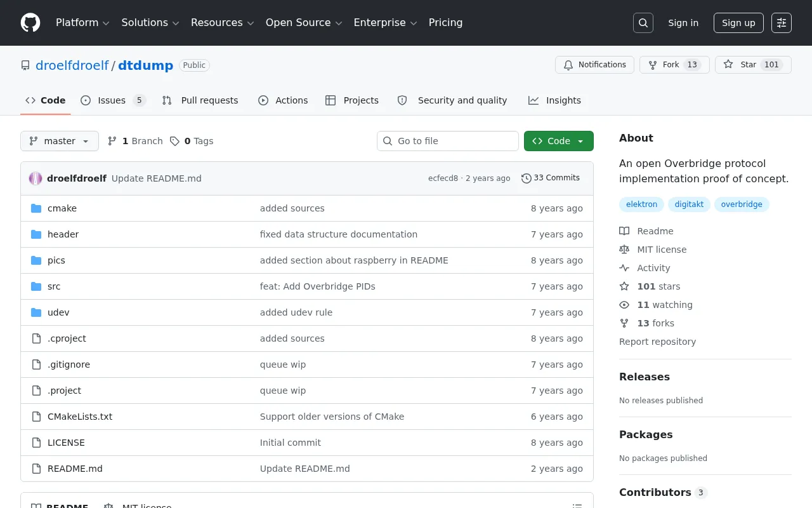
Task: Open the master branch selector dropdown
Action: 60,141
